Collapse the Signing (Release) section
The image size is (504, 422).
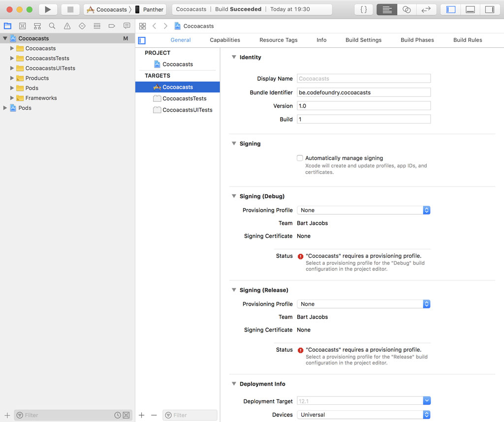coord(234,290)
